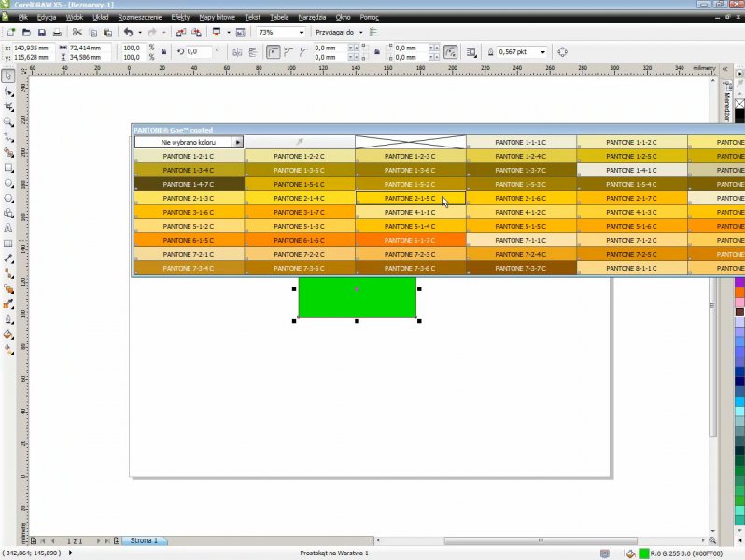Viewport: 745px width, 560px height.
Task: Open the Efekty menu
Action: coord(180,17)
